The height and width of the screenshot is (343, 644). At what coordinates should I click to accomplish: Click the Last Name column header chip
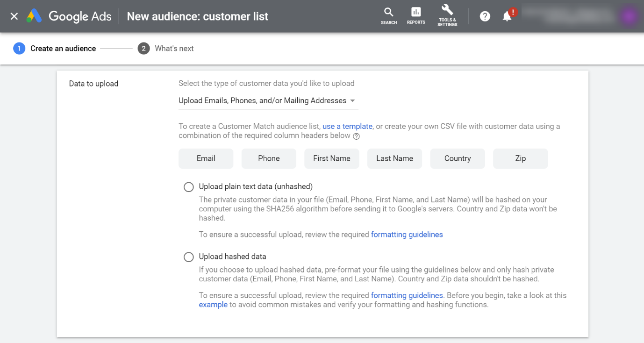tap(394, 158)
